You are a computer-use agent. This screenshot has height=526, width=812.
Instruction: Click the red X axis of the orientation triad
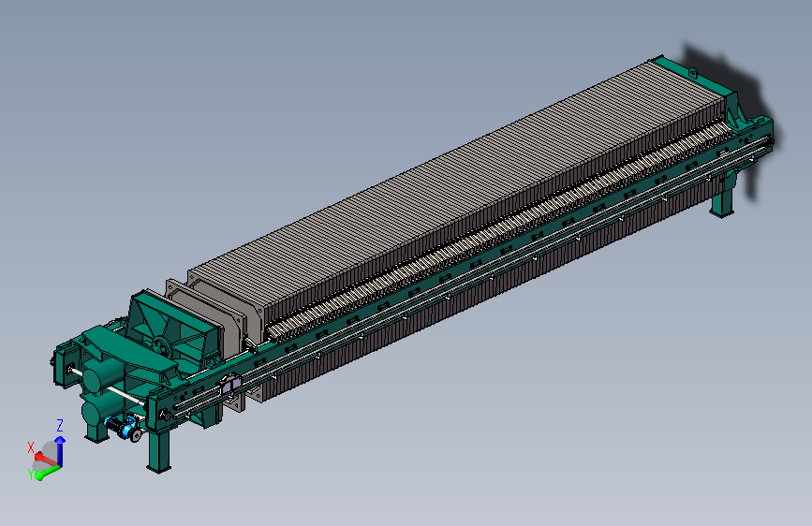point(46,459)
